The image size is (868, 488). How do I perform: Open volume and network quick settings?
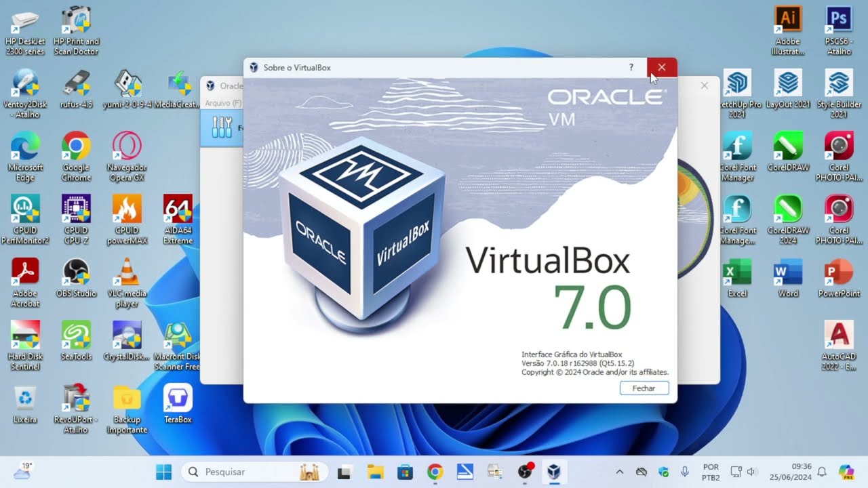(x=743, y=472)
